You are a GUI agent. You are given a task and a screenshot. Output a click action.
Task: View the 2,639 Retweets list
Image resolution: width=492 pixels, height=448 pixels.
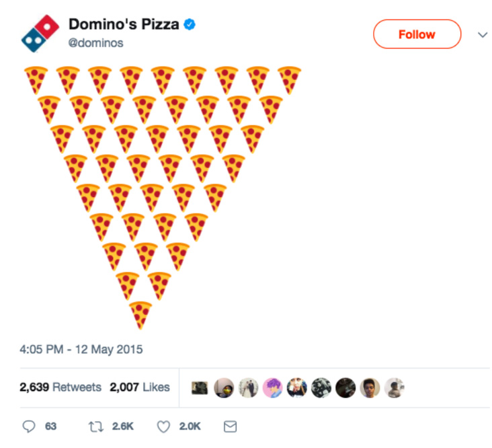[60, 387]
